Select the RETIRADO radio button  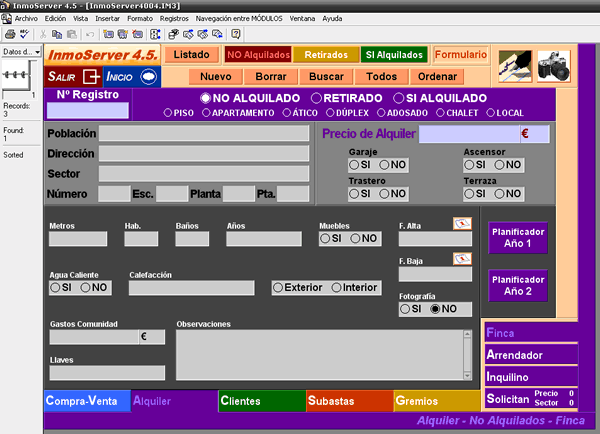tap(316, 98)
